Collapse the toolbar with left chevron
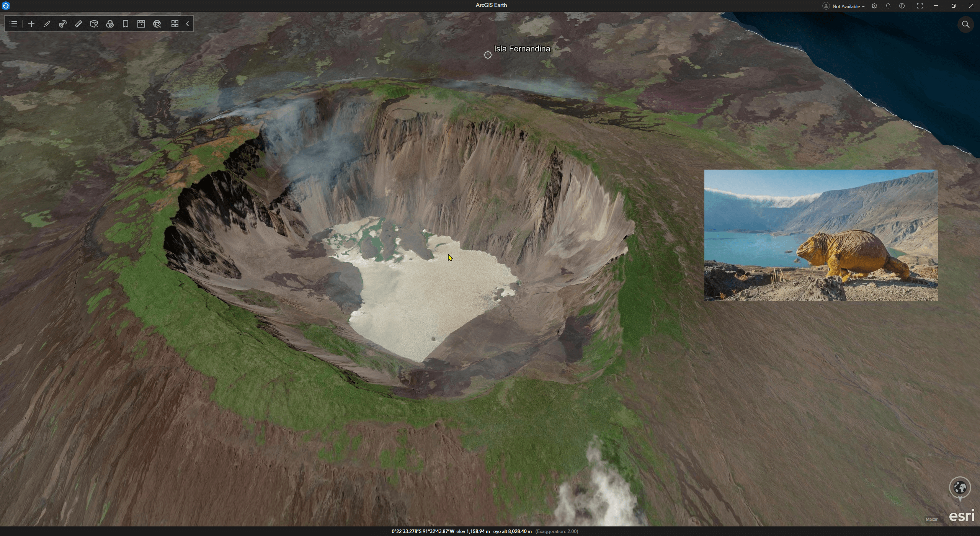 pyautogui.click(x=188, y=24)
